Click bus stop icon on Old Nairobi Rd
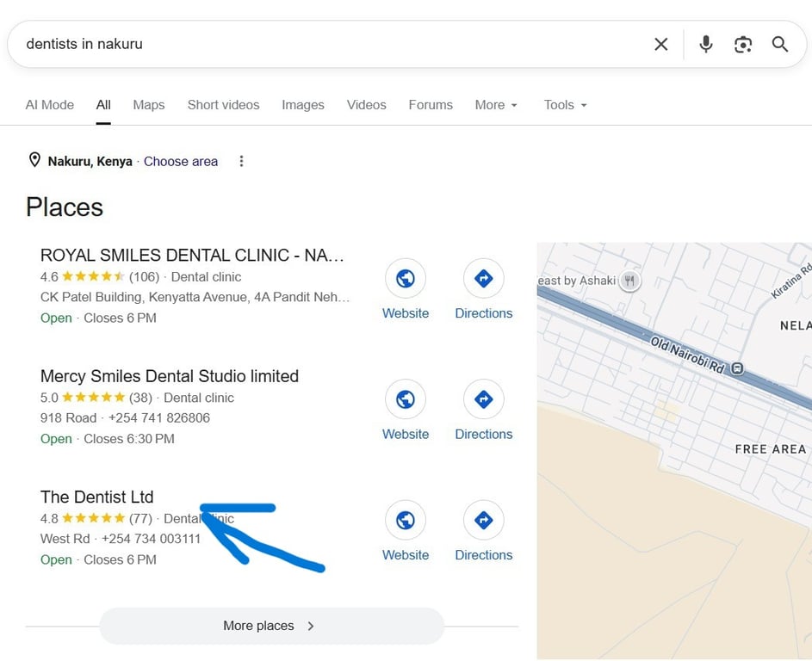This screenshot has width=812, height=661. pos(737,368)
